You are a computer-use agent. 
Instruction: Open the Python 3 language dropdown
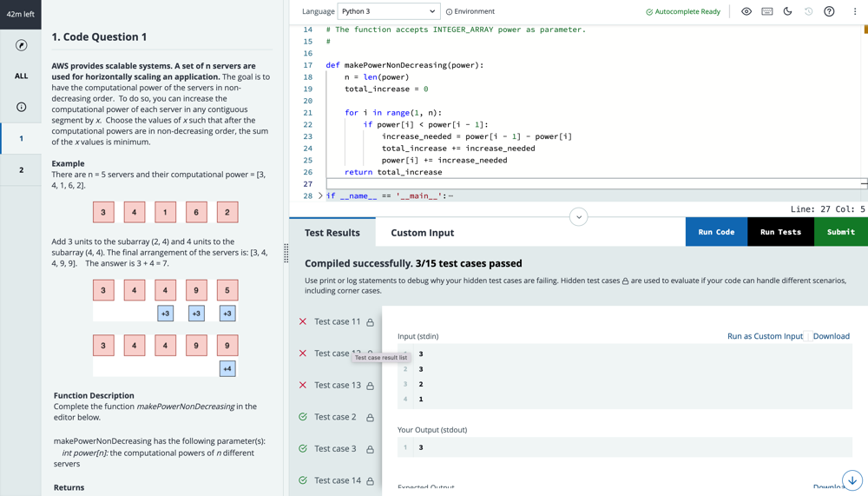(x=388, y=11)
